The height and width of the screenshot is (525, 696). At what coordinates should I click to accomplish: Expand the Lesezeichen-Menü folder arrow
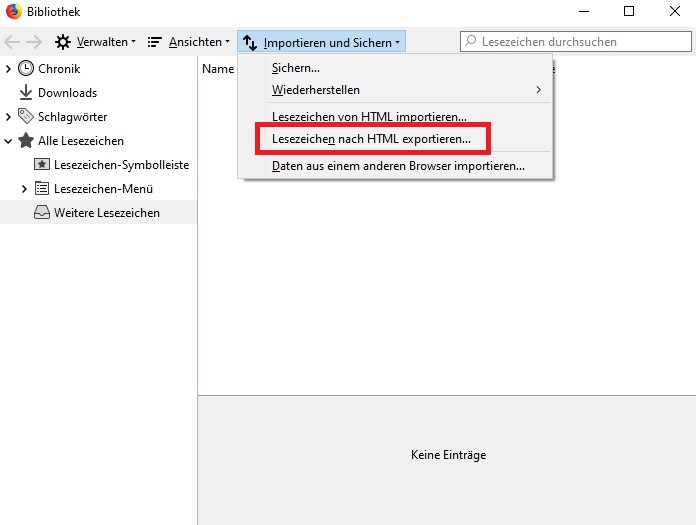[25, 189]
